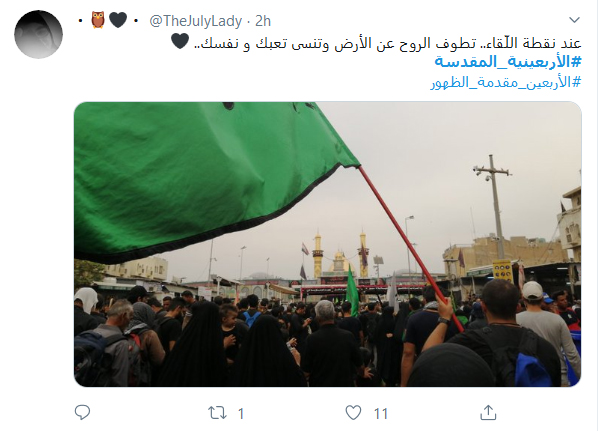Click the owl emoji in the display name

point(98,20)
